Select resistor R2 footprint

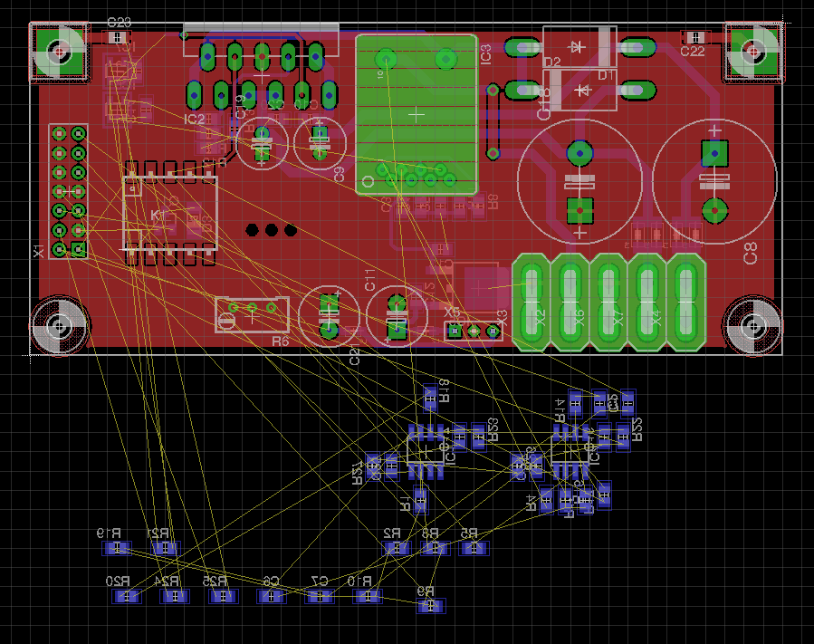396,548
